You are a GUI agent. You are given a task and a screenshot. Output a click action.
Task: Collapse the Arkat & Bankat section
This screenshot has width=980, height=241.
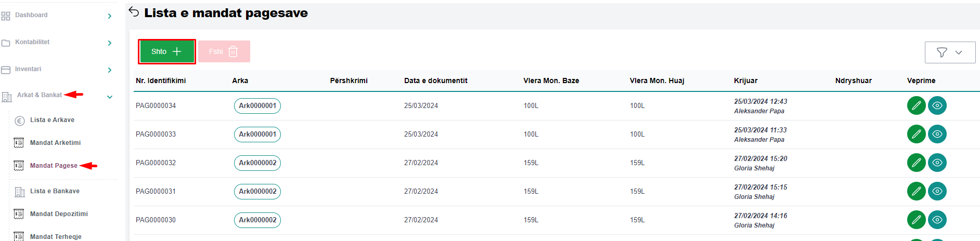coord(110,97)
